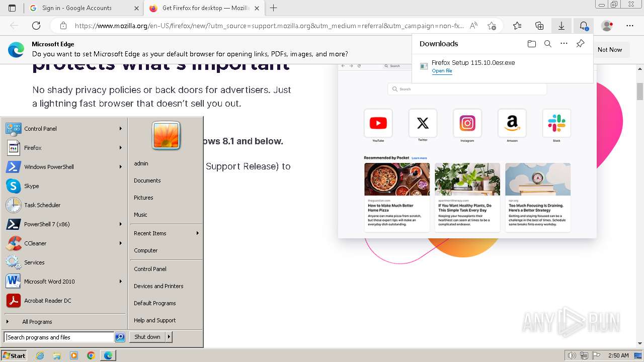Open the Edge profile avatar icon
The height and width of the screenshot is (362, 644).
click(x=607, y=26)
